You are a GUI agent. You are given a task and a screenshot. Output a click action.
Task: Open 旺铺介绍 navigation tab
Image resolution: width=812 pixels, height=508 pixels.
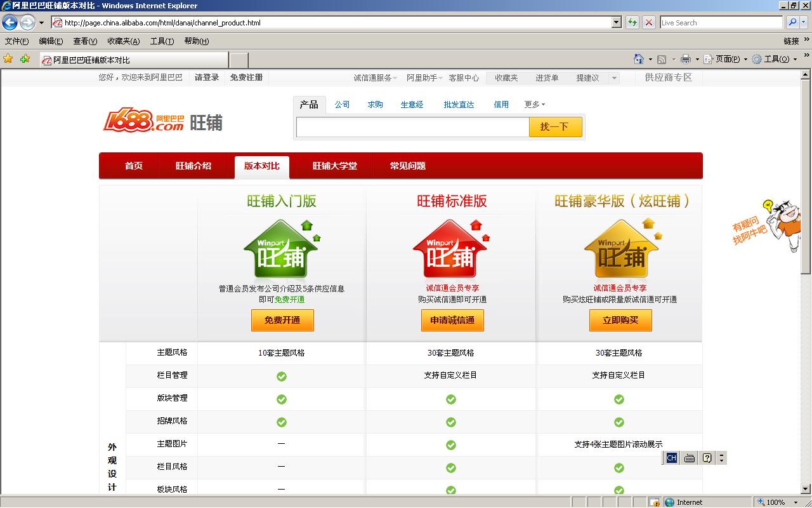(193, 166)
